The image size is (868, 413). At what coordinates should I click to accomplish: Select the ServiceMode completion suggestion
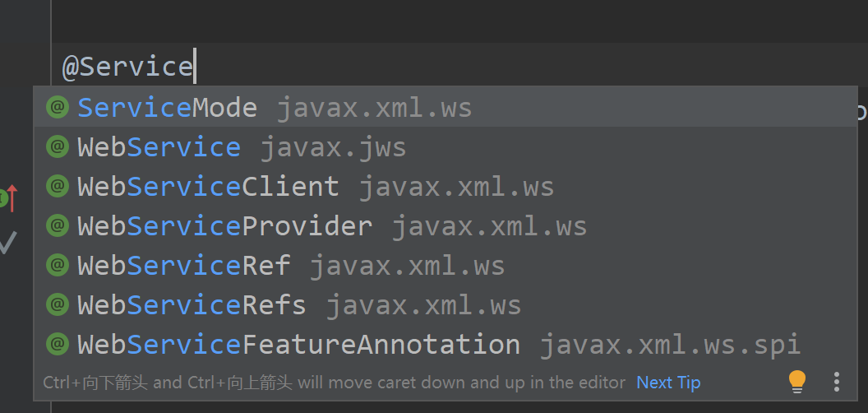point(446,107)
